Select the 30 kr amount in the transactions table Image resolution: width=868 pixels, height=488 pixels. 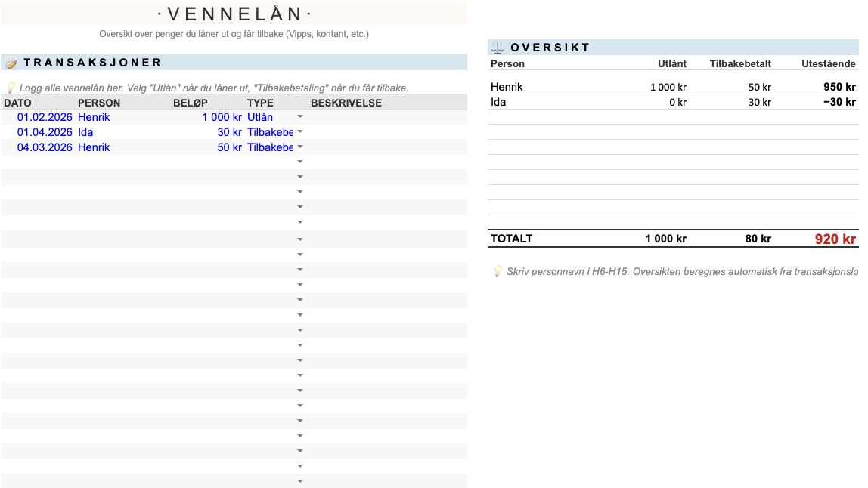227,132
